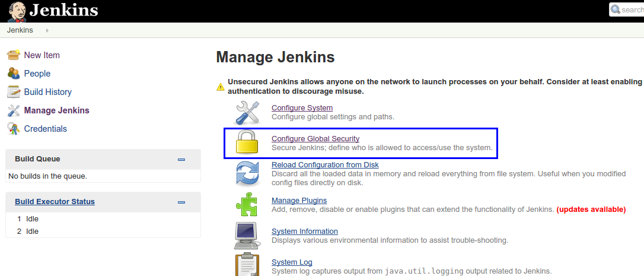Collapse the Build Queue panel
This screenshot has width=644, height=276.
pos(181,160)
